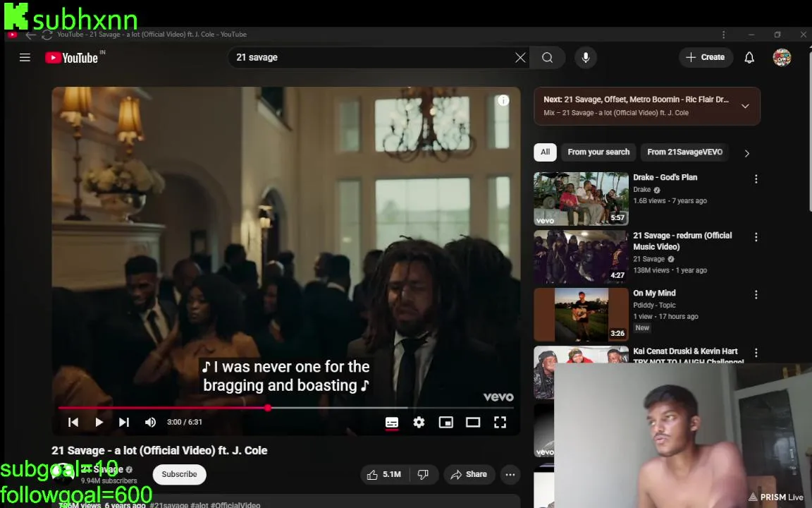
Task: Dislike the video
Action: click(423, 474)
